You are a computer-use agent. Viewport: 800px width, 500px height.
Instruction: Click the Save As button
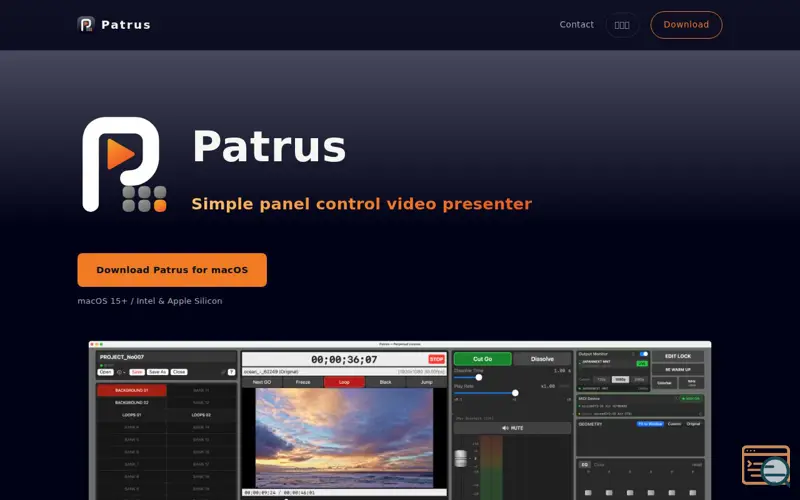[158, 372]
